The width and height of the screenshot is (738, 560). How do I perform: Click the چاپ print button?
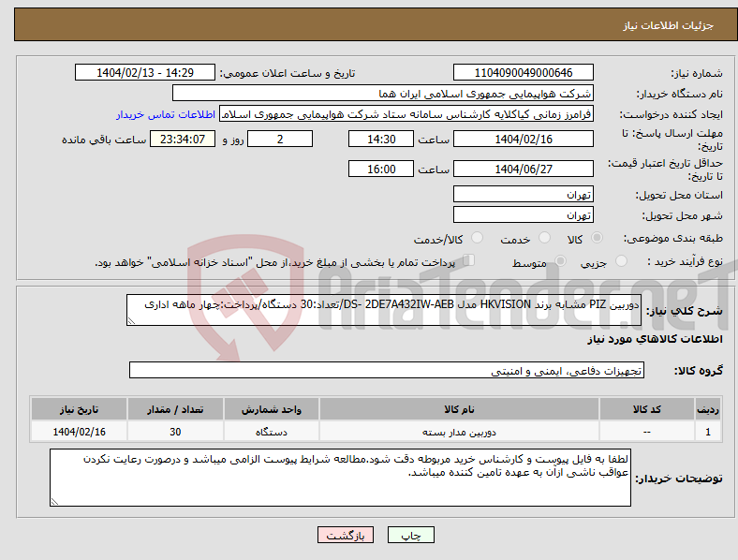click(x=411, y=535)
